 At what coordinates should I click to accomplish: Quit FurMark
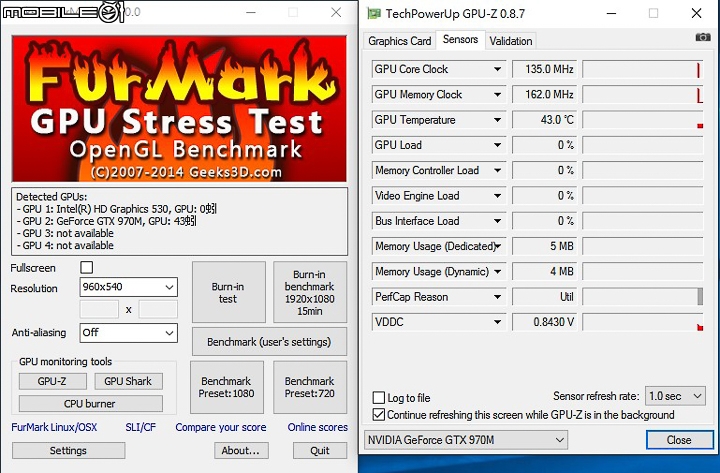coord(320,450)
